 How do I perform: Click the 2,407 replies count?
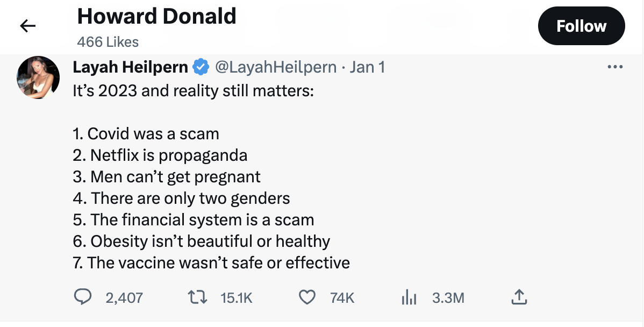click(124, 298)
